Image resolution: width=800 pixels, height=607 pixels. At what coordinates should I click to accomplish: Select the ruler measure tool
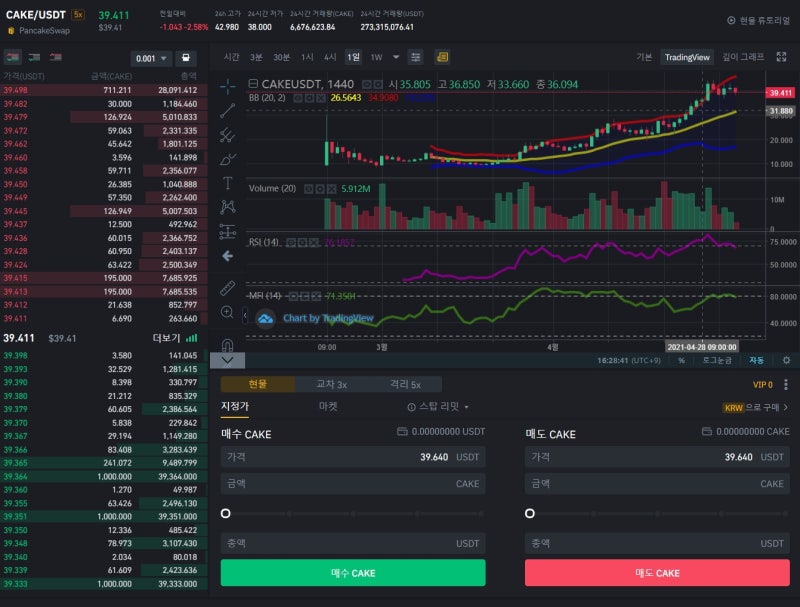[228, 288]
